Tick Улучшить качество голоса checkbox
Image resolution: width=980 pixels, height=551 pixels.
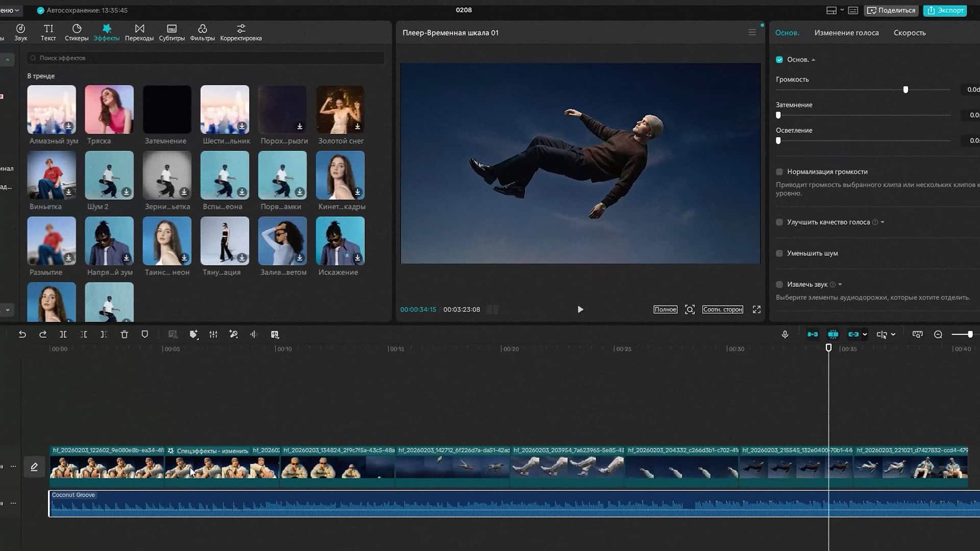[779, 222]
